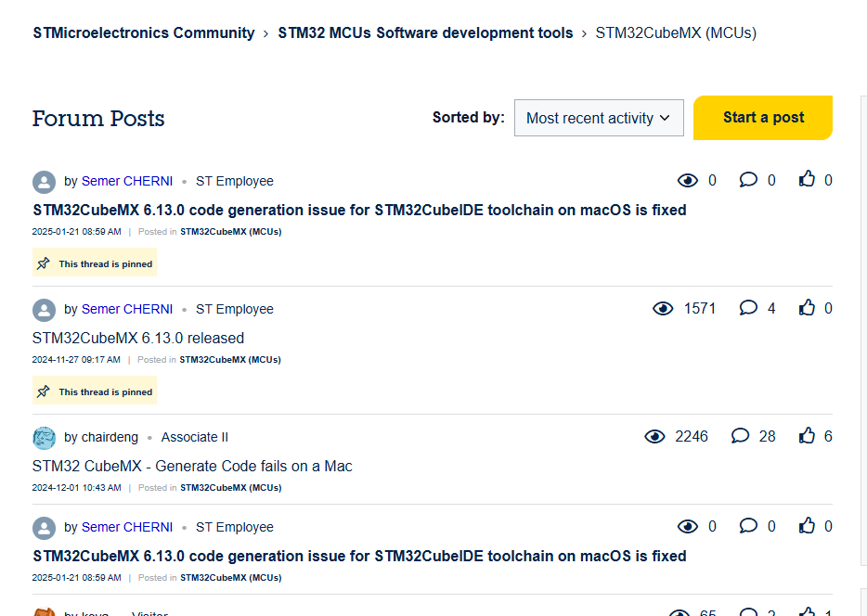Click the eye icon next to 2246 views

point(654,436)
